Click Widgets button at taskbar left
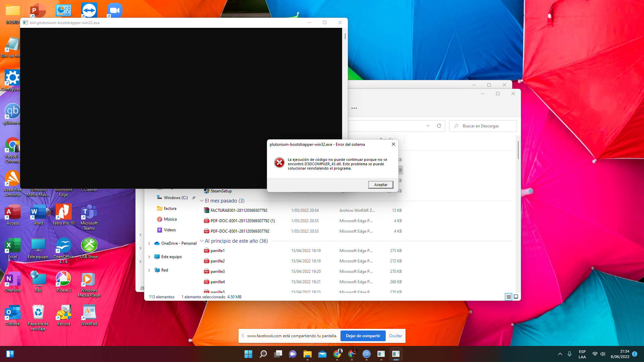Image resolution: width=644 pixels, height=362 pixels. point(10,354)
